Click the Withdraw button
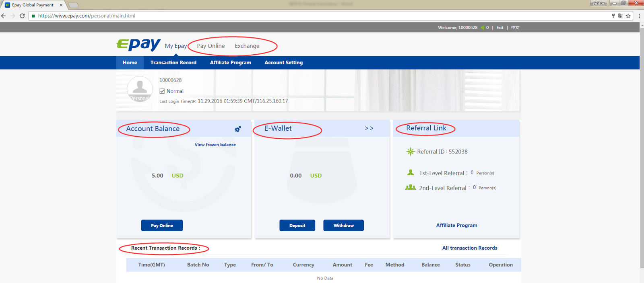Screen dimensions: 644x283 click(x=344, y=226)
